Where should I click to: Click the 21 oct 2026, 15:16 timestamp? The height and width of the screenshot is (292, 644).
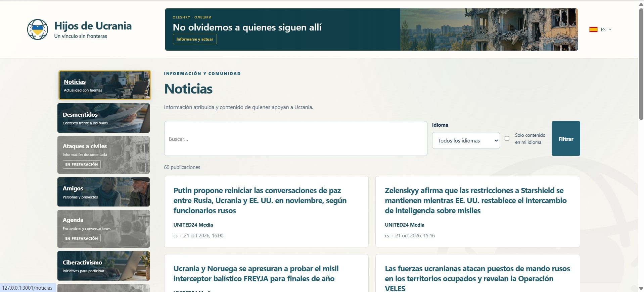[x=415, y=236]
